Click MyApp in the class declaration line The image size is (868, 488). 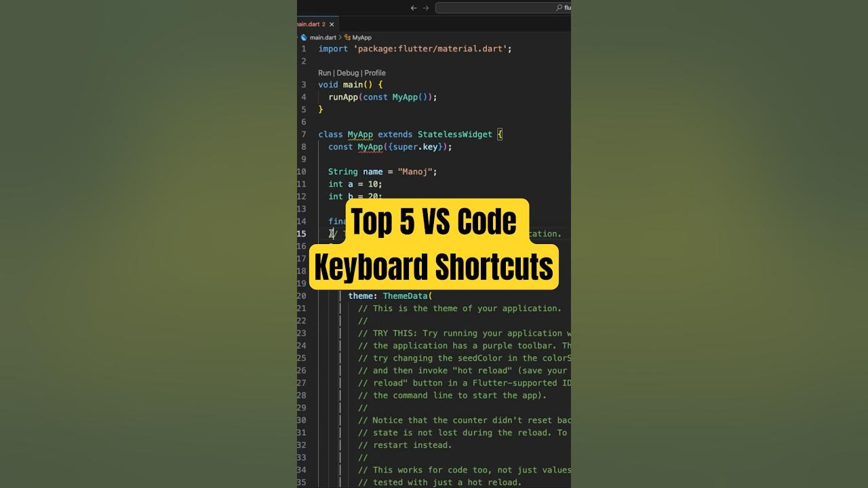pyautogui.click(x=360, y=134)
